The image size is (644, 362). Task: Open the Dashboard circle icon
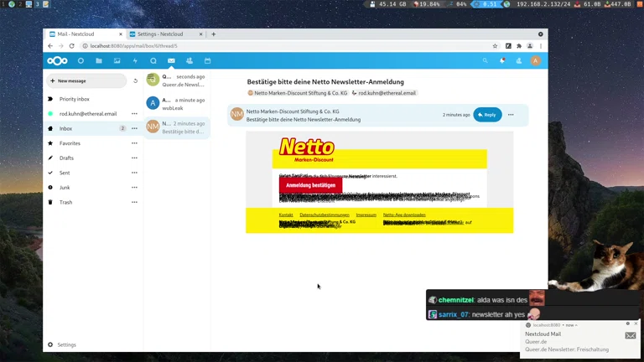click(x=80, y=60)
